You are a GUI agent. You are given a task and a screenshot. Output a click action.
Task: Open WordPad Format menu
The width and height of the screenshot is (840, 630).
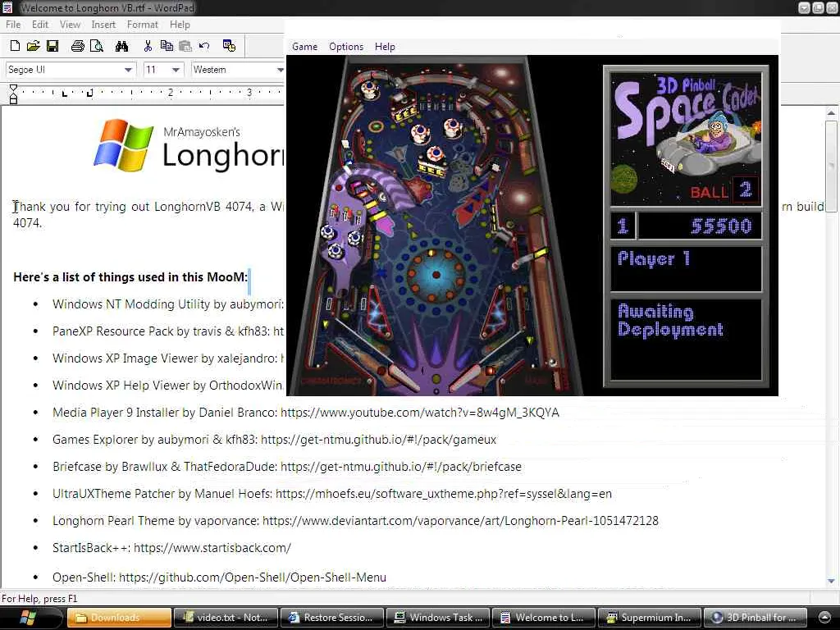click(143, 25)
